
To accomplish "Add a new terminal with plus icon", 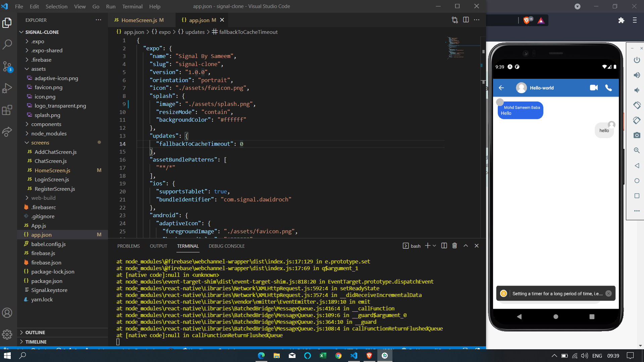I will pyautogui.click(x=428, y=246).
